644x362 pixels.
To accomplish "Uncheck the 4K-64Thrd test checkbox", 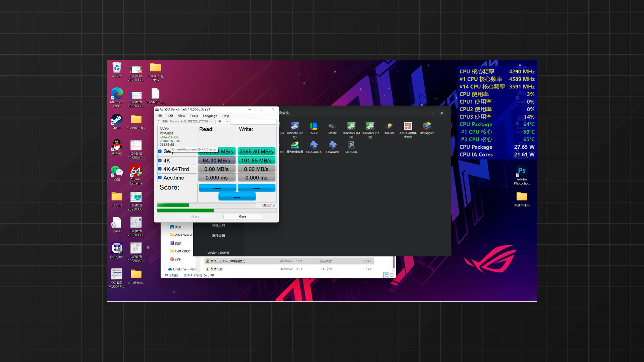I will [160, 169].
